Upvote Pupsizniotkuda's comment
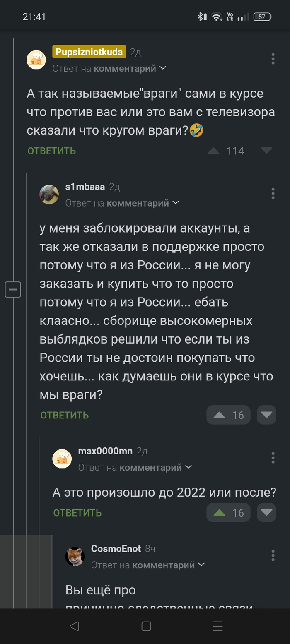Viewport: 290px width, 644px height. click(x=214, y=151)
